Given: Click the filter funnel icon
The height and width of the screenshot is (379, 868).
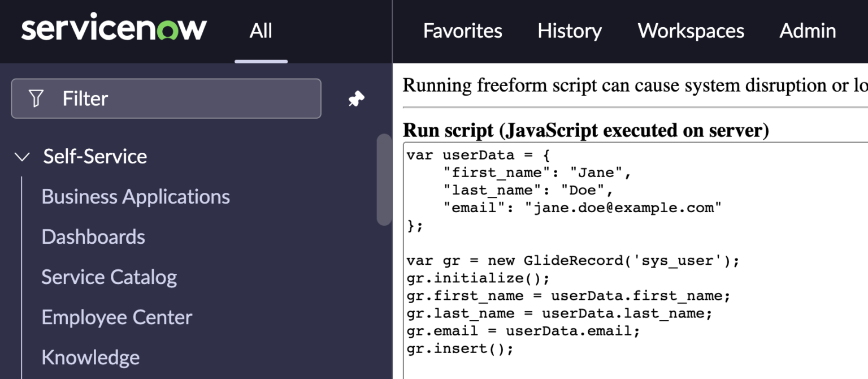Looking at the screenshot, I should (x=36, y=98).
